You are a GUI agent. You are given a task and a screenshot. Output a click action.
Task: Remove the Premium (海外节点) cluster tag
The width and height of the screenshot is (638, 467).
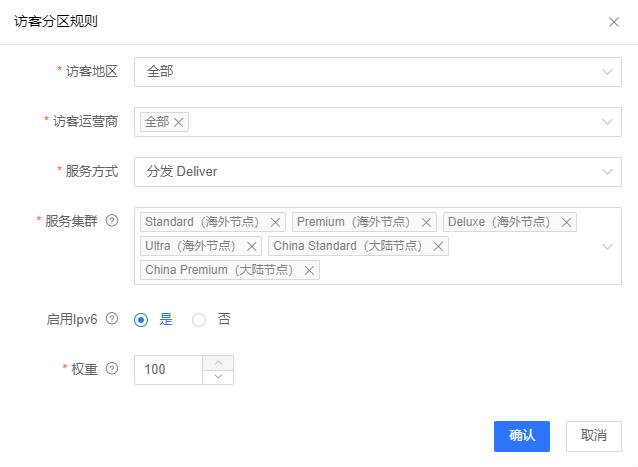click(x=427, y=222)
